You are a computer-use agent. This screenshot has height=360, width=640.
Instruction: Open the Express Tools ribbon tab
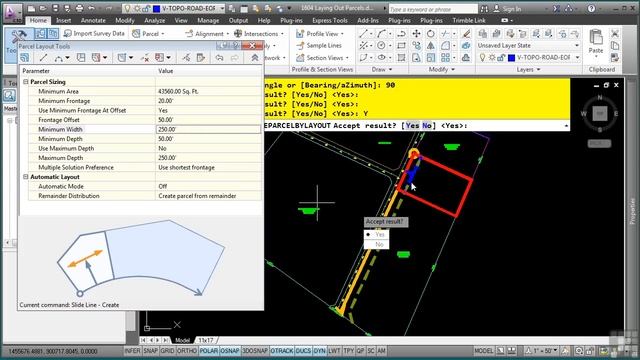(x=329, y=20)
